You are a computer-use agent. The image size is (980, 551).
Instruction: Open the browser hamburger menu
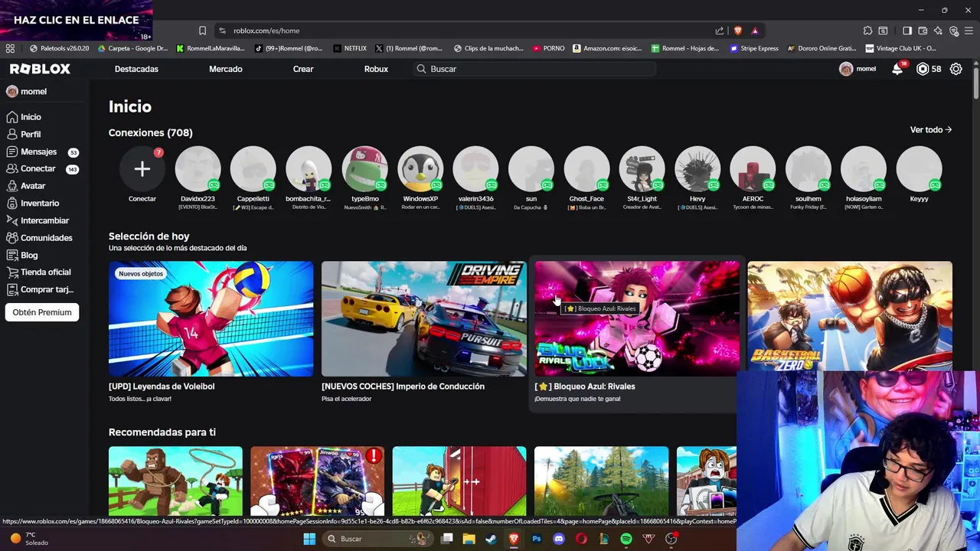pyautogui.click(x=970, y=31)
